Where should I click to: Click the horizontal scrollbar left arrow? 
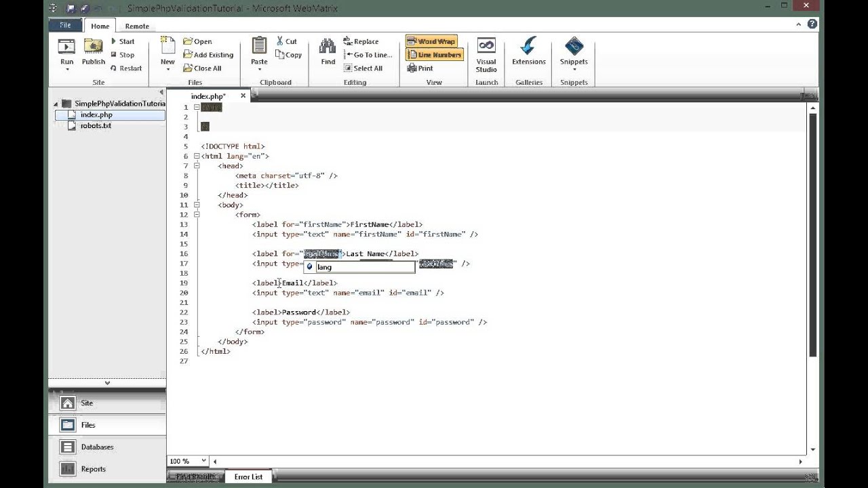(215, 462)
